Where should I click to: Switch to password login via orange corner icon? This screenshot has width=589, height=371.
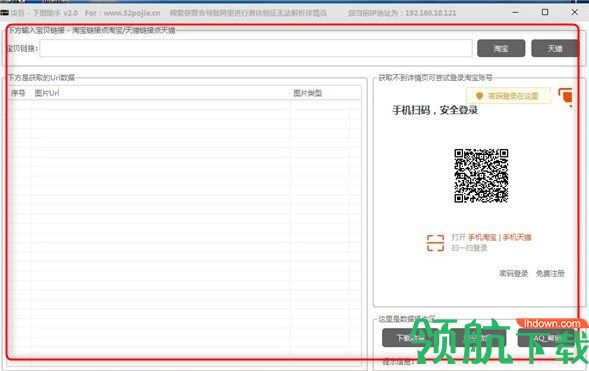click(565, 96)
